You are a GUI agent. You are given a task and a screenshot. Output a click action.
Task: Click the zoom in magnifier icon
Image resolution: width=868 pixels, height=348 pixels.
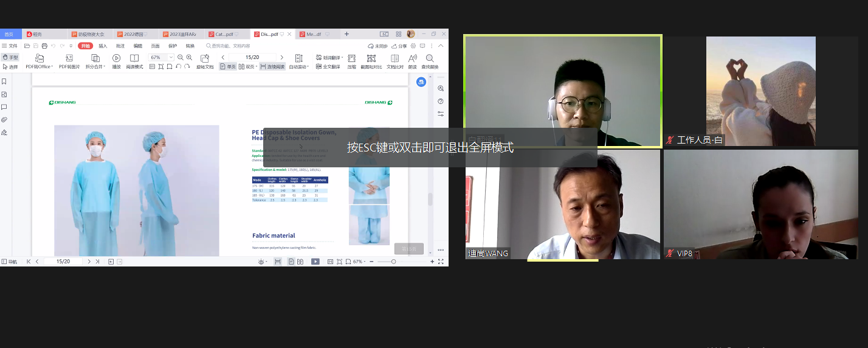click(189, 57)
